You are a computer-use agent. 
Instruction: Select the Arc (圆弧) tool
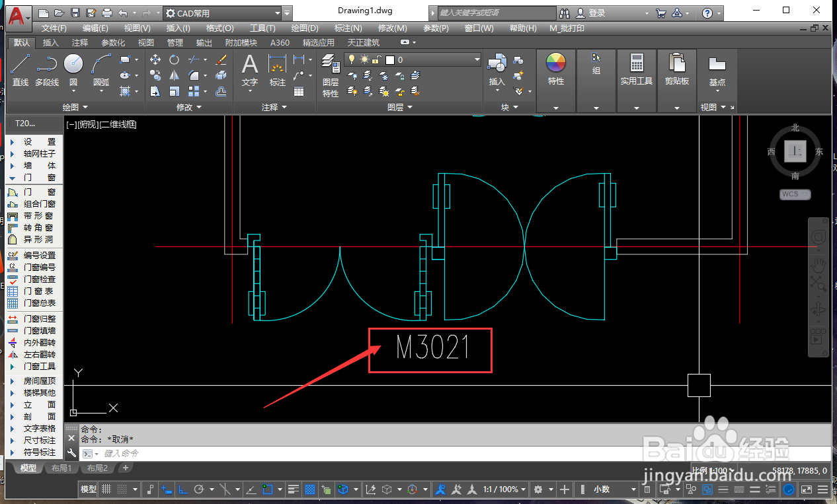coord(101,71)
